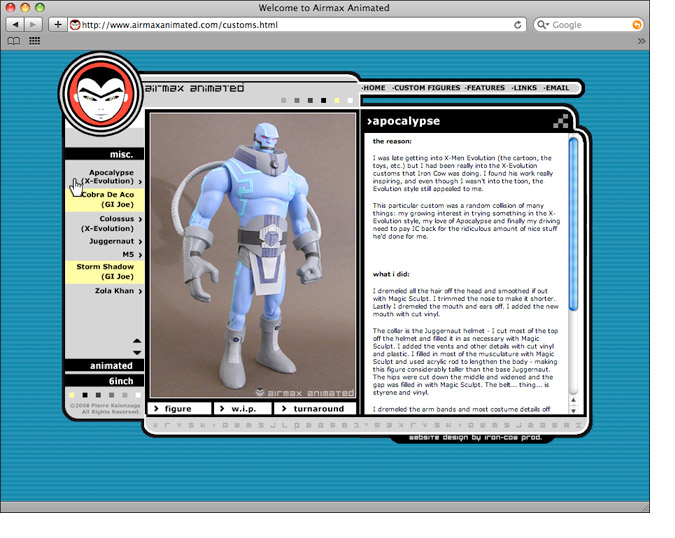This screenshot has height=538, width=675.
Task: Click the blue text panel scrollbar thumb
Action: coord(573,224)
